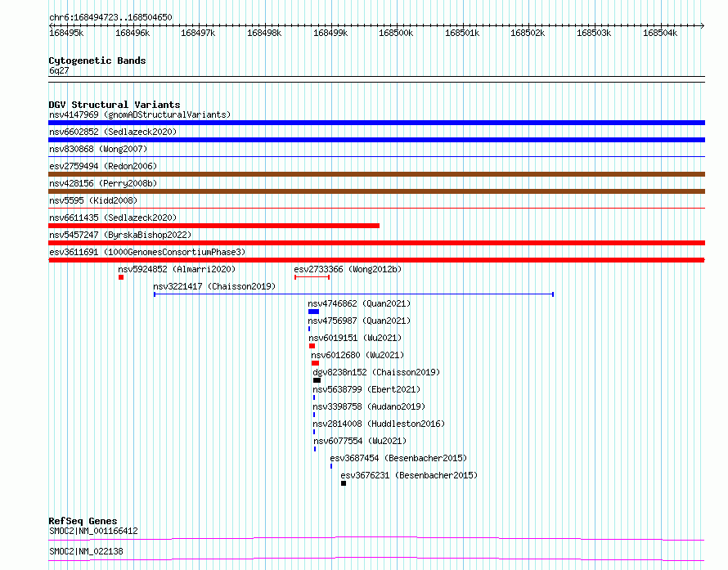
Task: Click the SMOC2|NM_022138 gene label
Action: coord(86,551)
